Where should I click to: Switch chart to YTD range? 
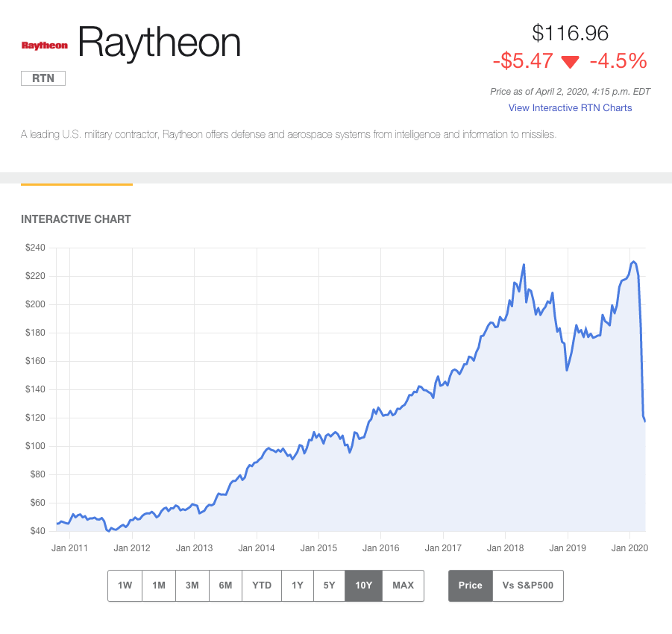262,586
